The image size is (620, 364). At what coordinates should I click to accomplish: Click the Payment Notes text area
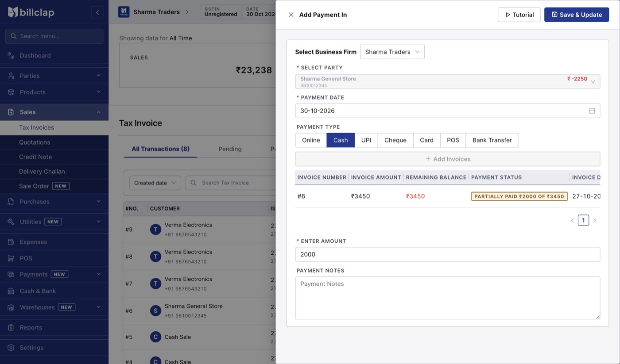click(448, 298)
